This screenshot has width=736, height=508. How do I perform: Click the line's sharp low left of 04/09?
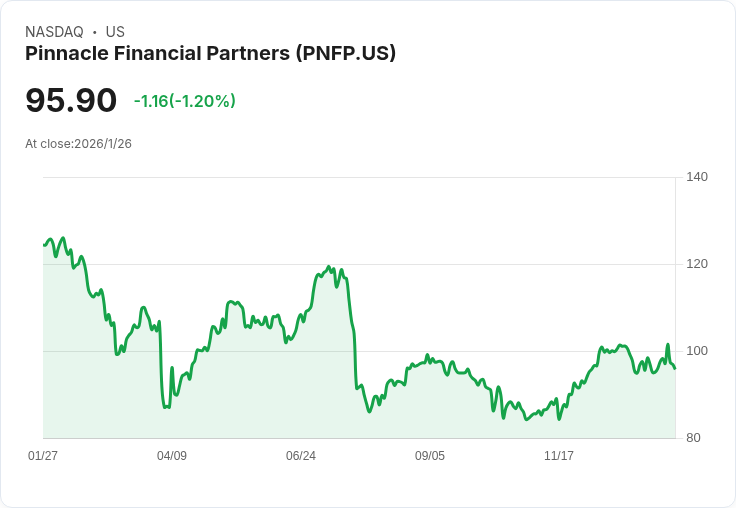[x=165, y=407]
